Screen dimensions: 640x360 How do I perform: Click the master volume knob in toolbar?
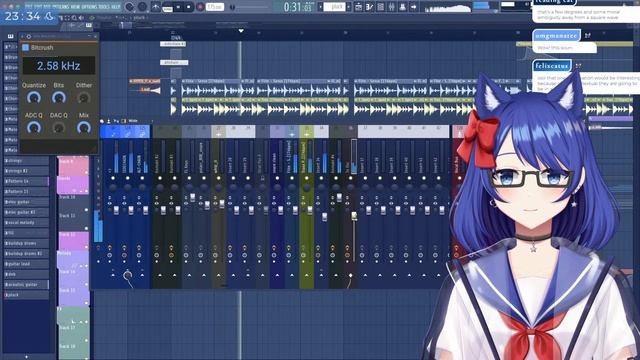coord(130,7)
